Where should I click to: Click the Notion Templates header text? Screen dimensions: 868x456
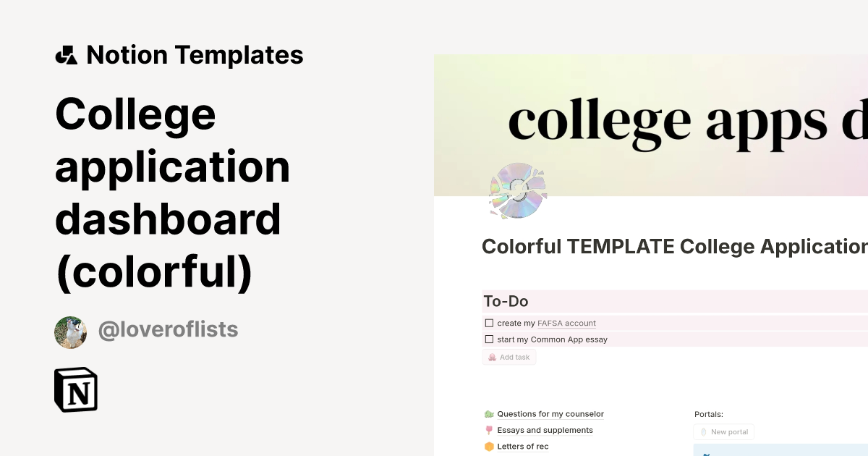(x=195, y=55)
